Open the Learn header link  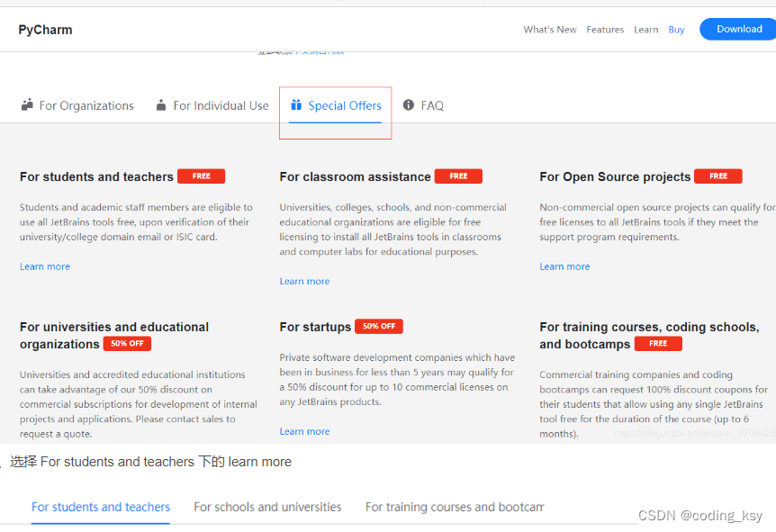pos(645,30)
